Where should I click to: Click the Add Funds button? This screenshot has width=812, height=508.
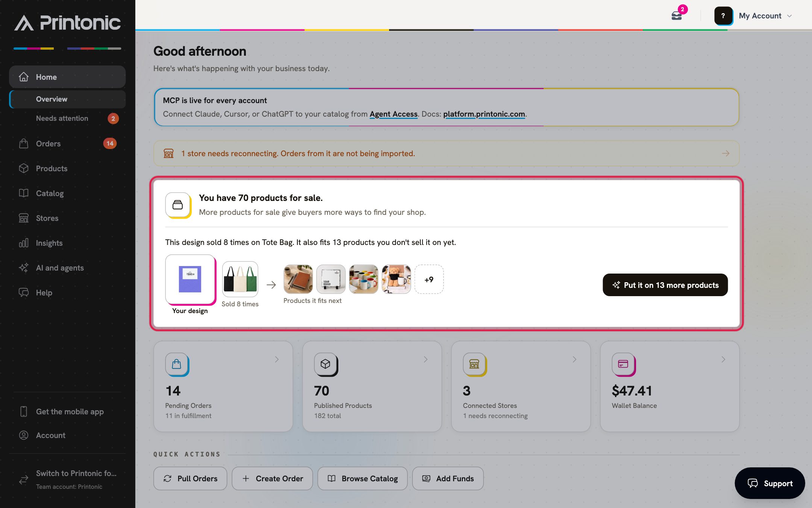[x=448, y=478]
